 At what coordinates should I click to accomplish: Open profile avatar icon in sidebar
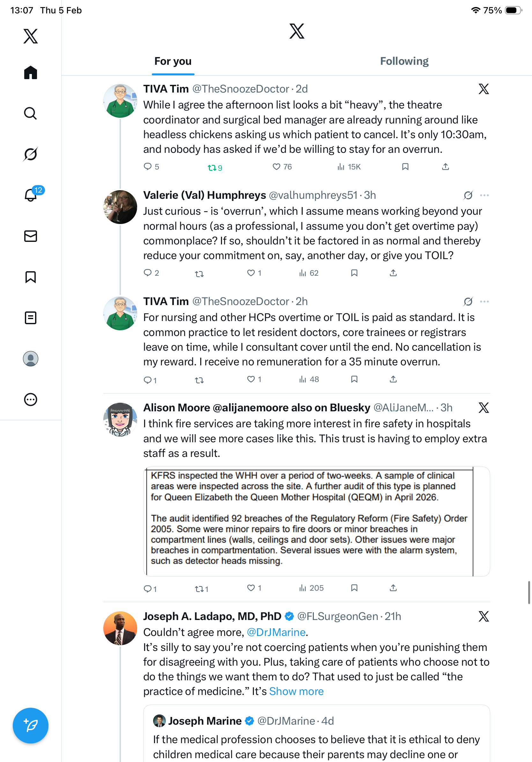(x=31, y=358)
